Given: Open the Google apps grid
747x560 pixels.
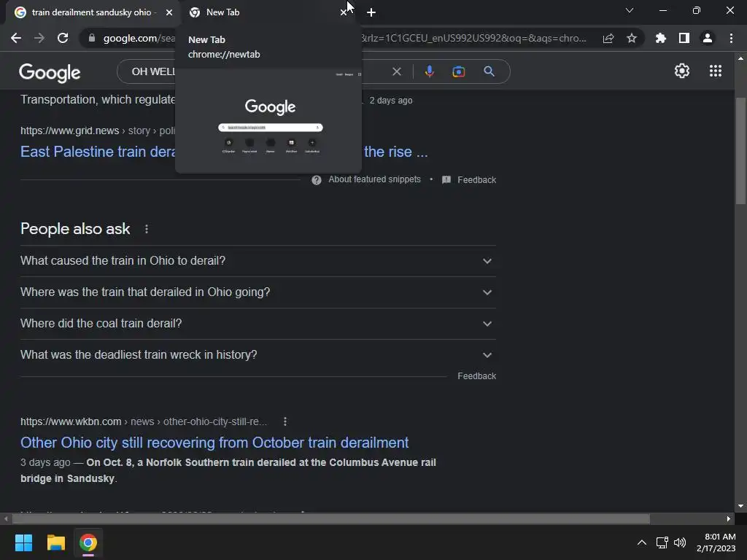Looking at the screenshot, I should 715,71.
